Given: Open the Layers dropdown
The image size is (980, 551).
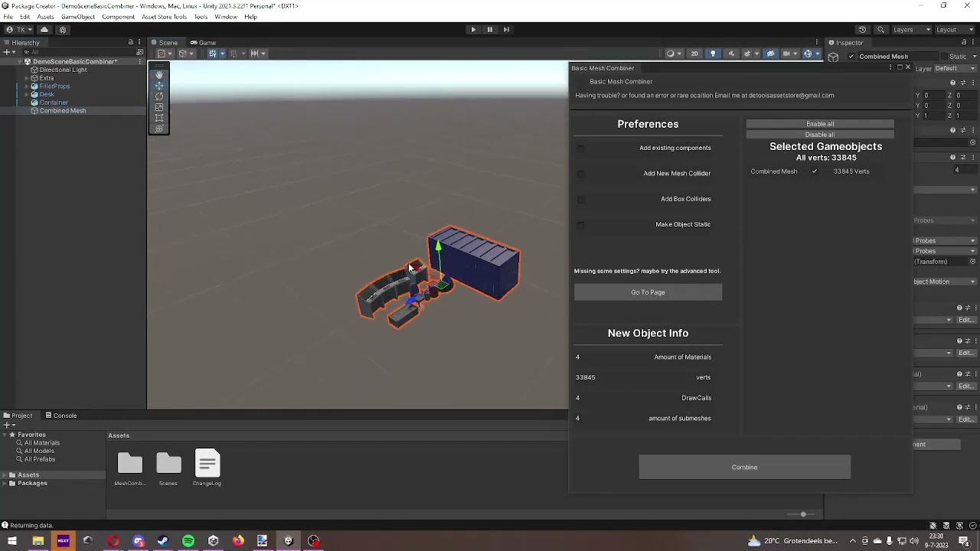Looking at the screenshot, I should pos(912,30).
